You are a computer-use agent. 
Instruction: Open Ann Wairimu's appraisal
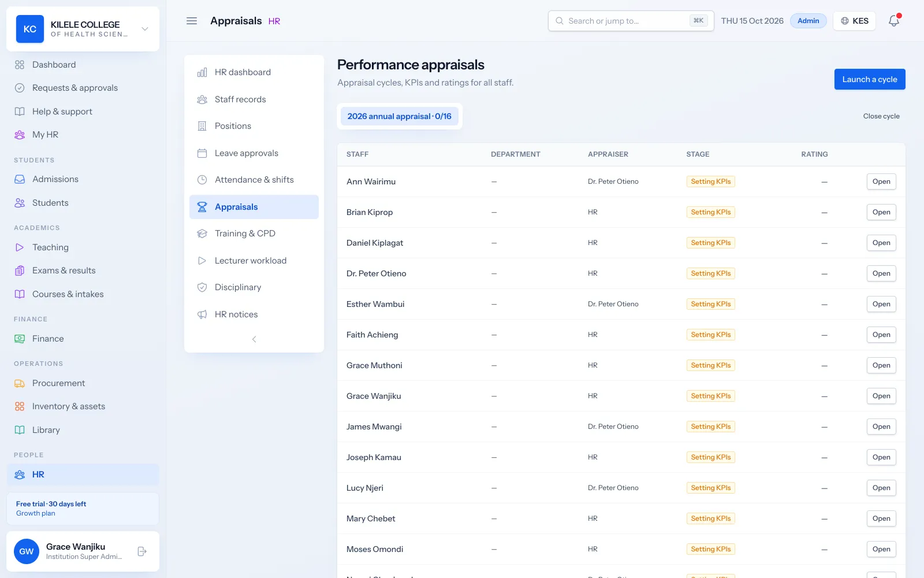pos(881,181)
